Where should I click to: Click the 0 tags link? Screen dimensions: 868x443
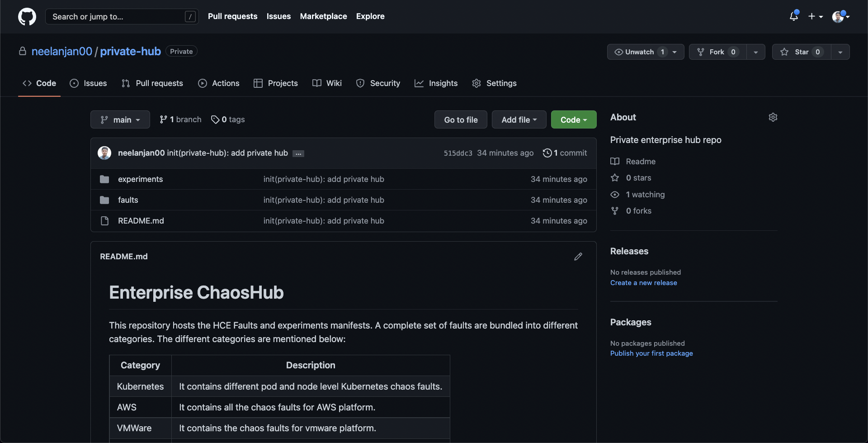[228, 119]
